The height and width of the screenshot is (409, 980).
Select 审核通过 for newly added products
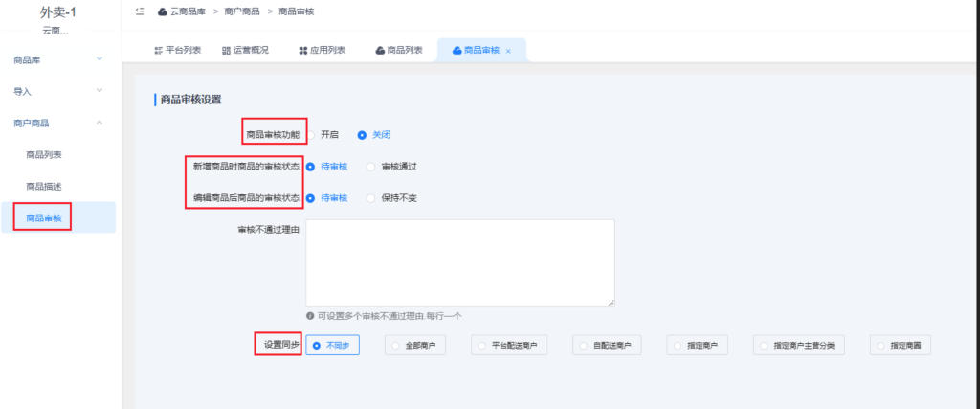click(371, 166)
